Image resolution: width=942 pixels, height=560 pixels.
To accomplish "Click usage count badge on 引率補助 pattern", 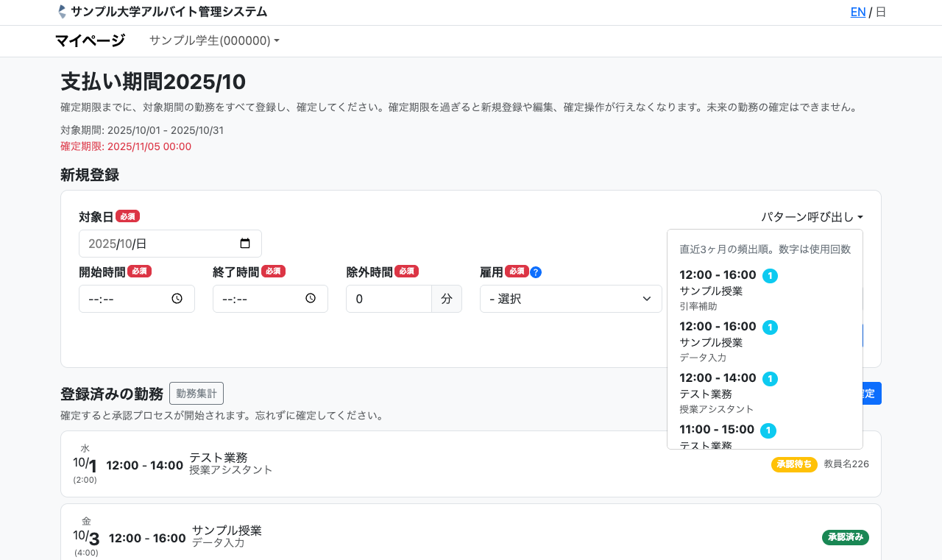I will (770, 276).
